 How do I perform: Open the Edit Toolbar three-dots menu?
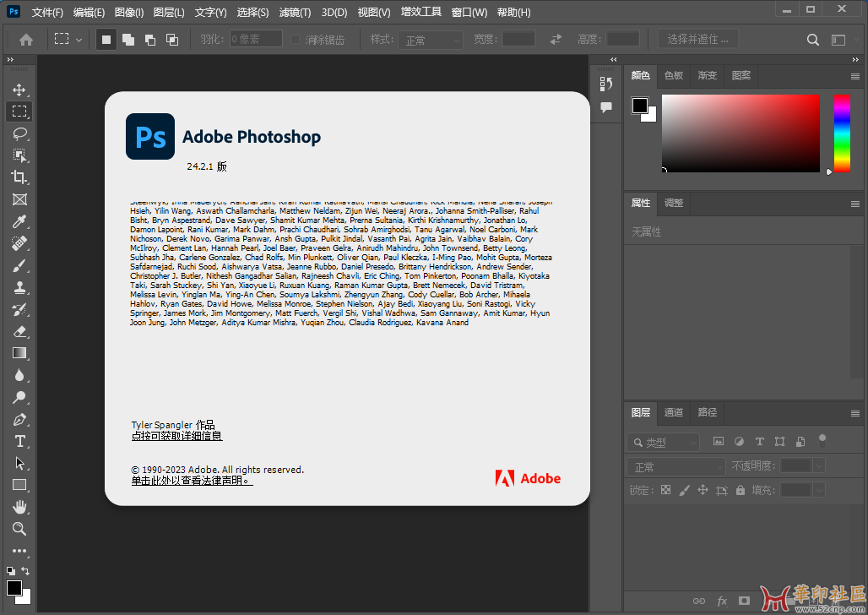coord(19,551)
